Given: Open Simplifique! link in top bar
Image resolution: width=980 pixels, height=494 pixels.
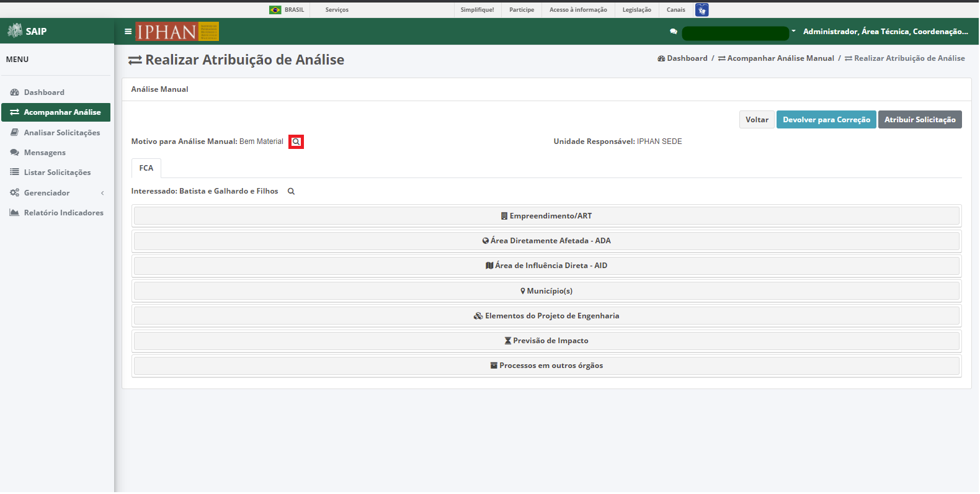Looking at the screenshot, I should tap(477, 10).
